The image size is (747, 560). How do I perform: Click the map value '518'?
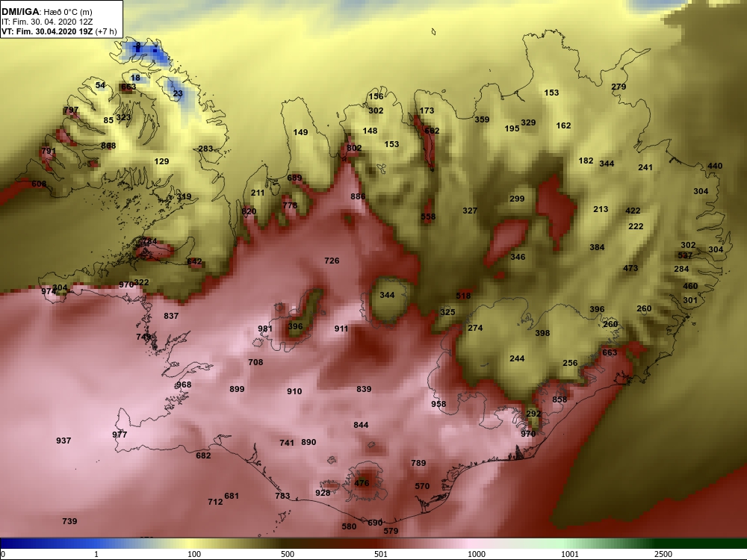[x=463, y=296]
